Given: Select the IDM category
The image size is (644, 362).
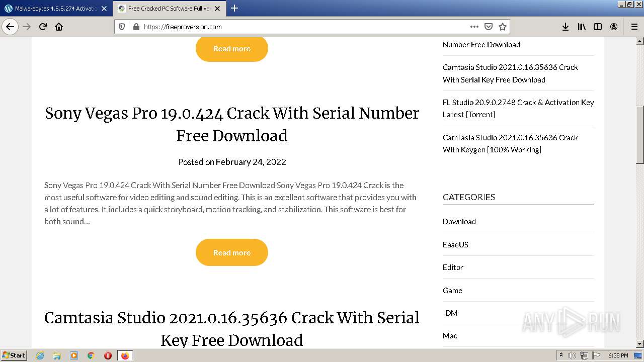Looking at the screenshot, I should point(450,313).
